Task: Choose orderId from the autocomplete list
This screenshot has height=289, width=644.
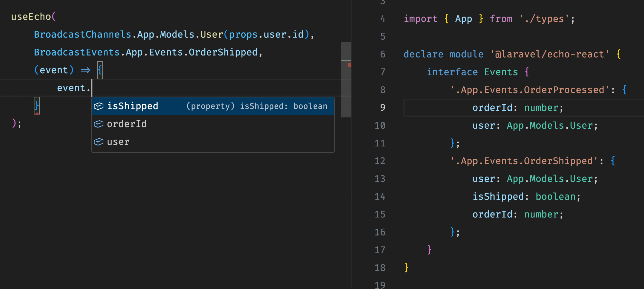Action: 127,124
